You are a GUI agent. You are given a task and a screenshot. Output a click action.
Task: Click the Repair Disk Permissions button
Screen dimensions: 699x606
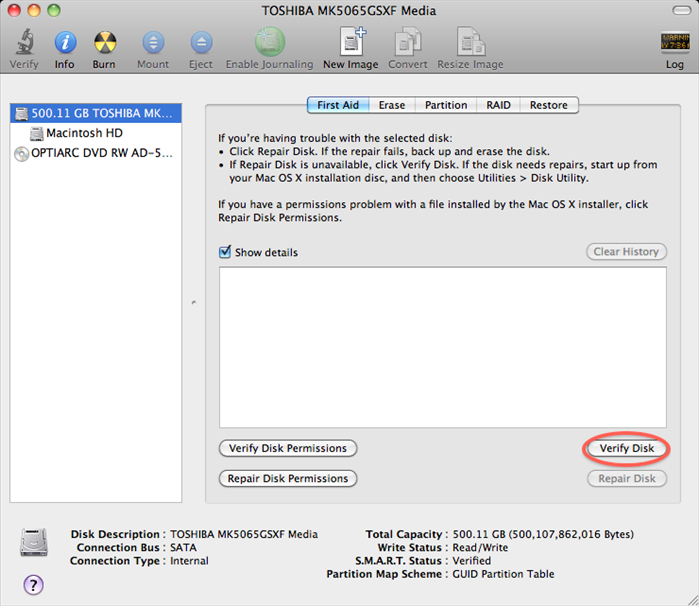point(288,478)
